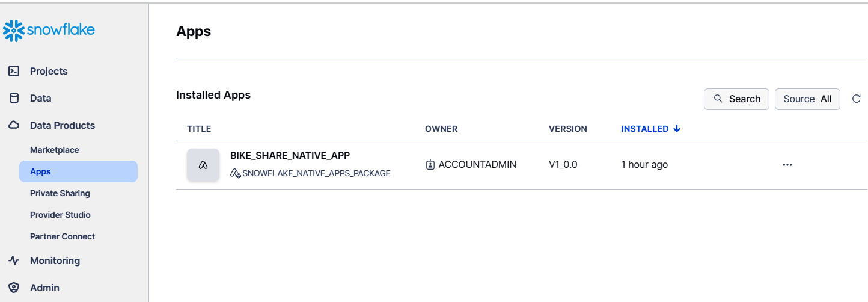868x302 pixels.
Task: Click the V1_0.0 version cell
Action: [x=563, y=165]
